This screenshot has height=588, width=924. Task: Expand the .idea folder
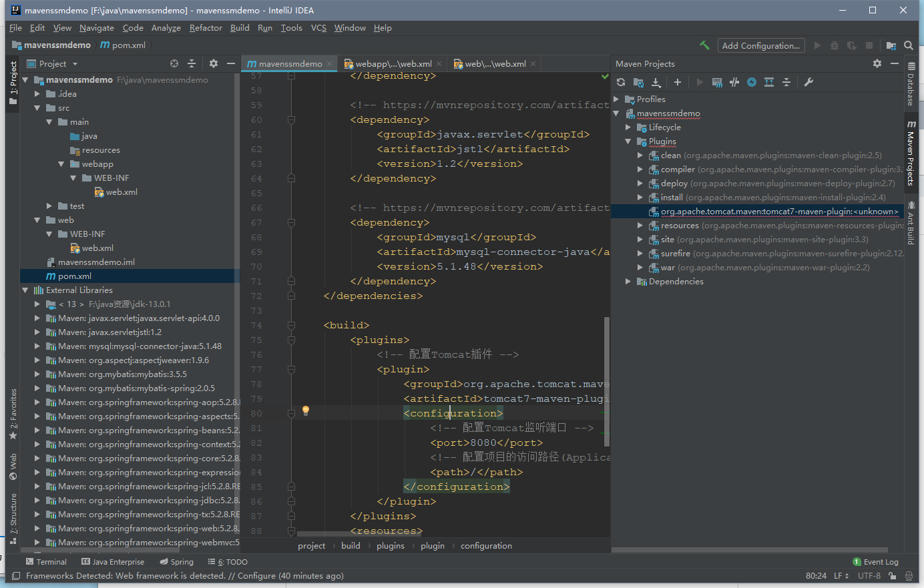tap(37, 94)
